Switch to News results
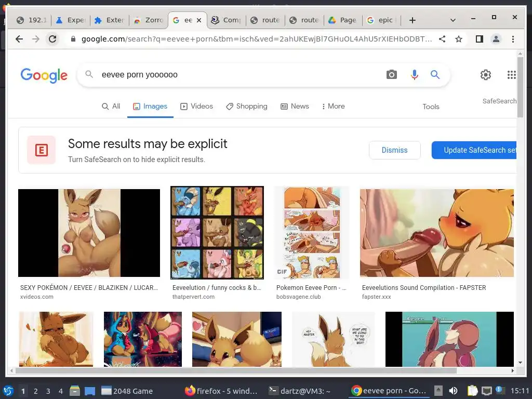The height and width of the screenshot is (399, 532). click(295, 106)
